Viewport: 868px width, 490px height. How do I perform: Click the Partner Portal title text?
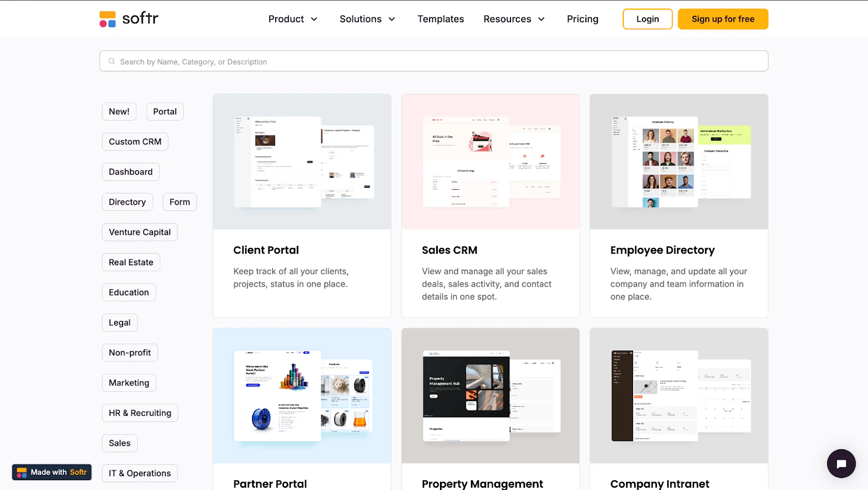tap(270, 483)
